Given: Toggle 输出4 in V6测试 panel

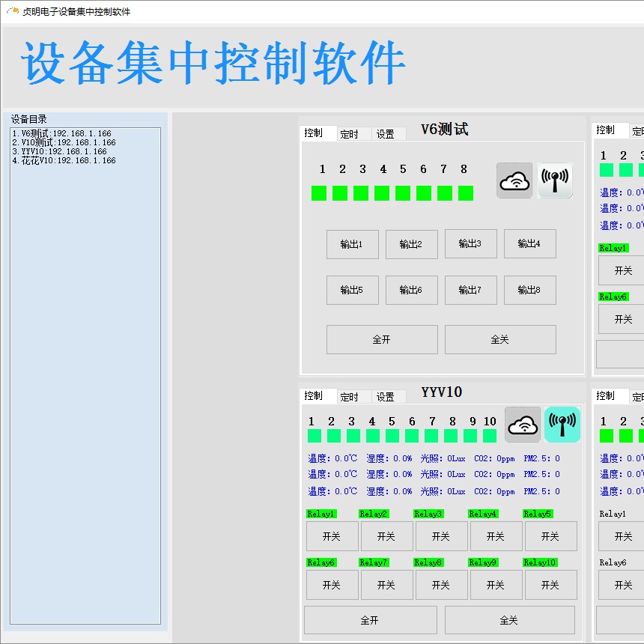Looking at the screenshot, I should coord(530,243).
